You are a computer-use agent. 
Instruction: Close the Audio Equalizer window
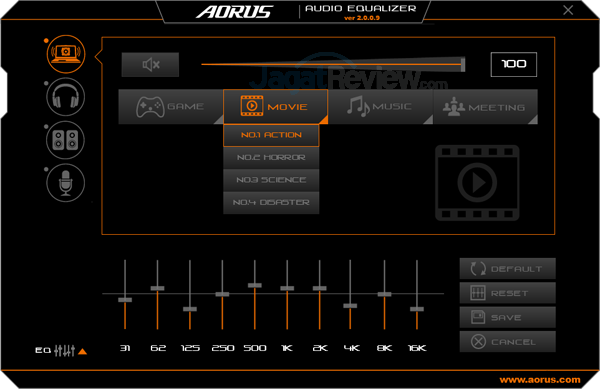point(568,10)
